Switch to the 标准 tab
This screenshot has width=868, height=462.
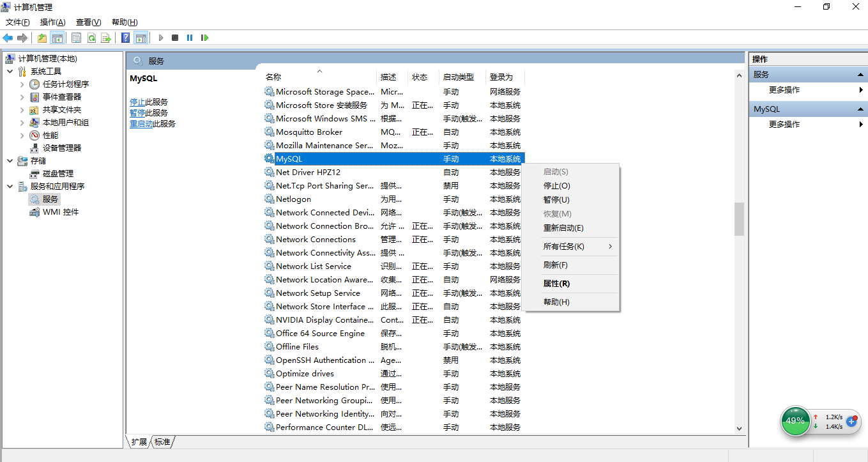tap(163, 442)
